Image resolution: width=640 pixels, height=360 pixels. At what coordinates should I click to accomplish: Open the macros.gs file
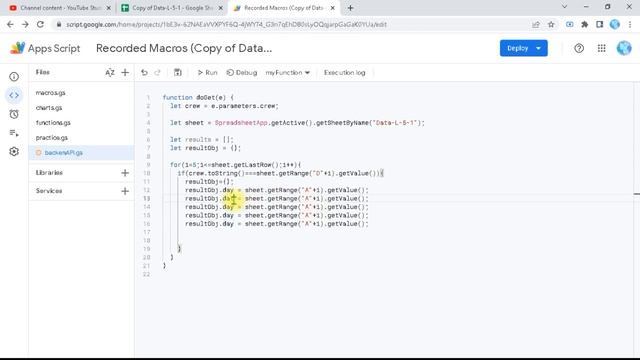click(x=51, y=93)
